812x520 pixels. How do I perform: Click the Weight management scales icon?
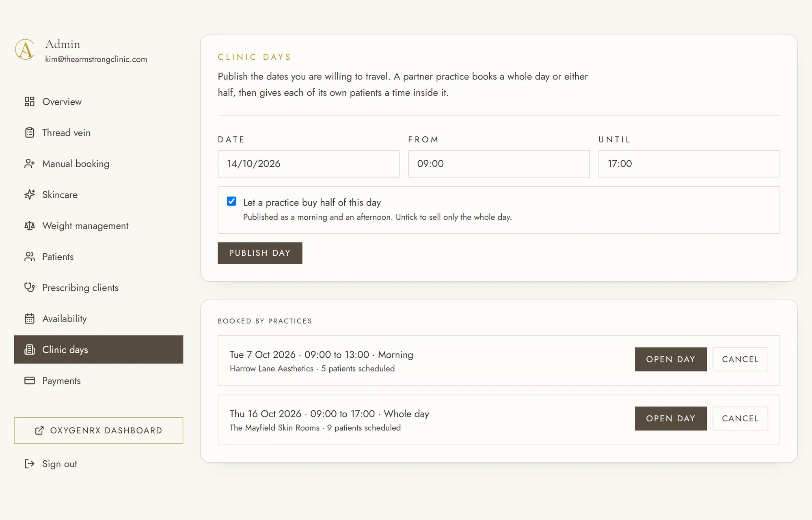(30, 226)
